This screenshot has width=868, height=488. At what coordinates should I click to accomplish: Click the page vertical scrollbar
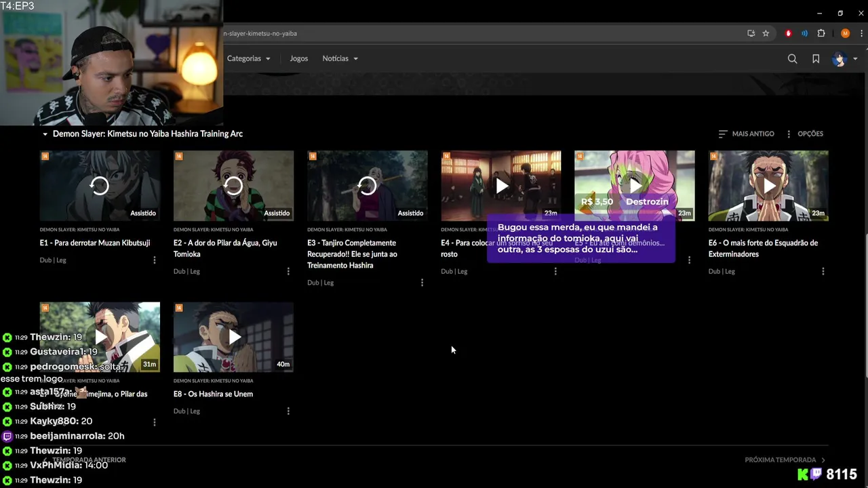coord(865,305)
